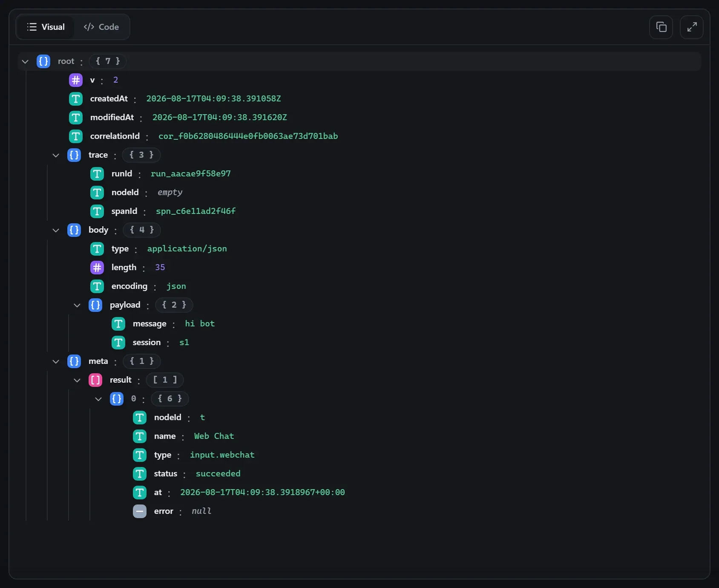This screenshot has width=719, height=588.
Task: Click the text type icon beside runId
Action: [97, 174]
